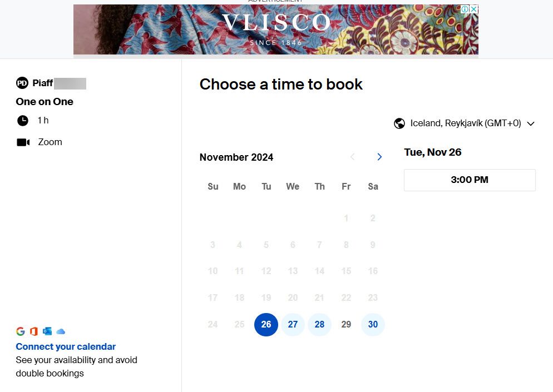Select the Outlook calendar icon

click(x=47, y=331)
